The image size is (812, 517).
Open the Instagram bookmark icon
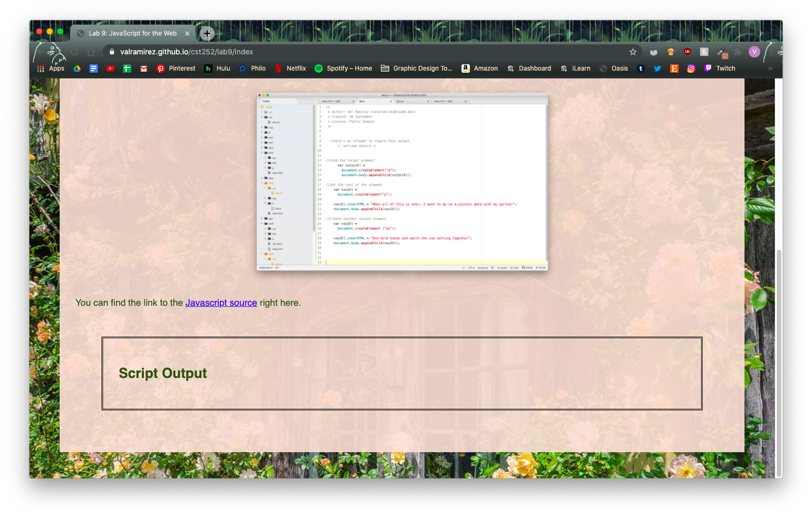coord(691,68)
